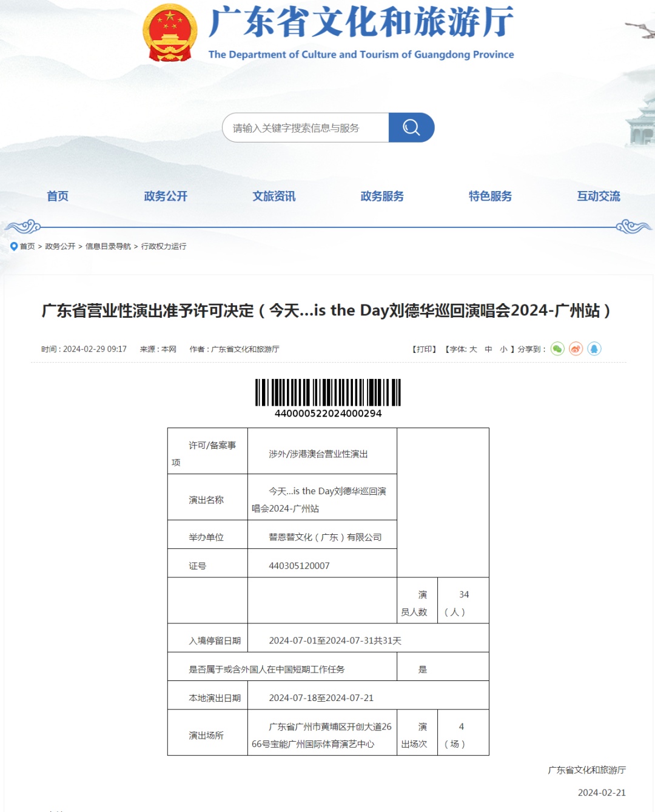
Task: Click the signing date 2024-02-21
Action: coord(602,793)
